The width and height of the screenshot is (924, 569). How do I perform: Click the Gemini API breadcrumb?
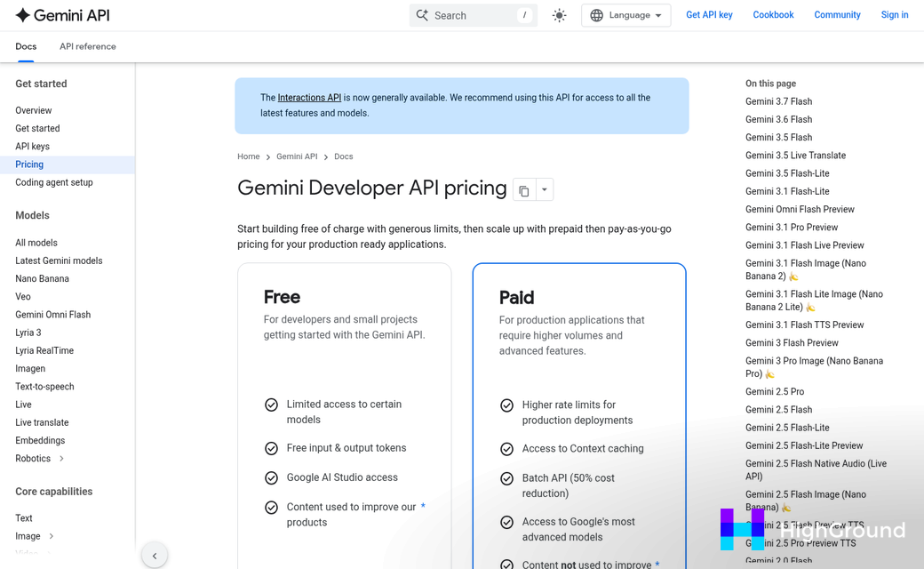click(297, 156)
